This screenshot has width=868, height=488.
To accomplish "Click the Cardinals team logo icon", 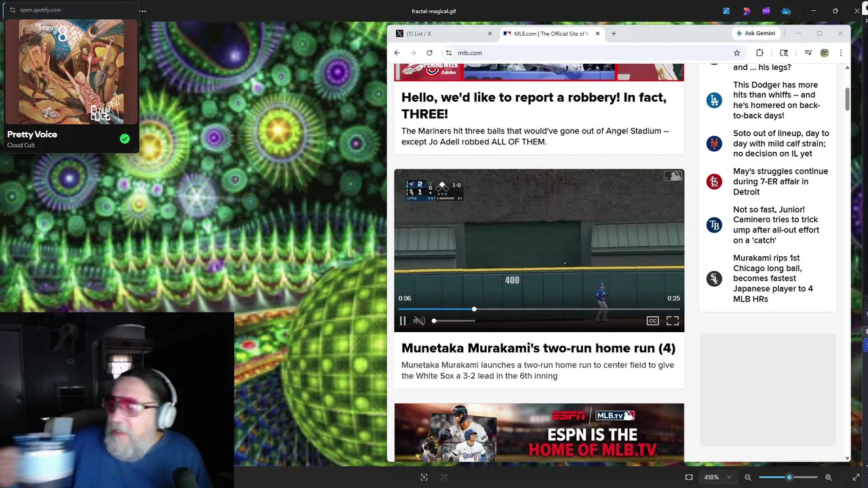I will point(714,182).
